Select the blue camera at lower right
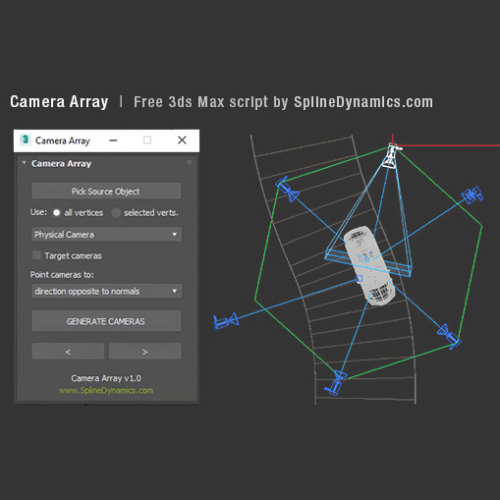 tap(449, 336)
